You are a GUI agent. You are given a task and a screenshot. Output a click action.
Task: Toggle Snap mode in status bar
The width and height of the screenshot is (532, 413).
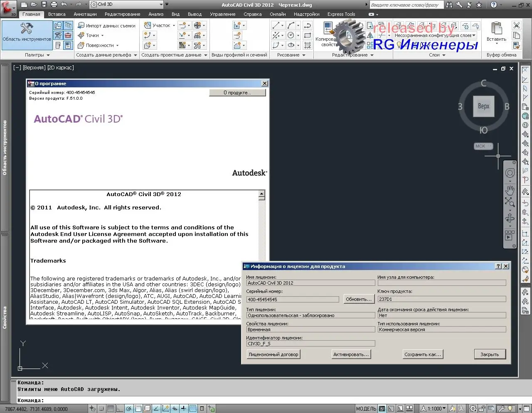click(101, 409)
